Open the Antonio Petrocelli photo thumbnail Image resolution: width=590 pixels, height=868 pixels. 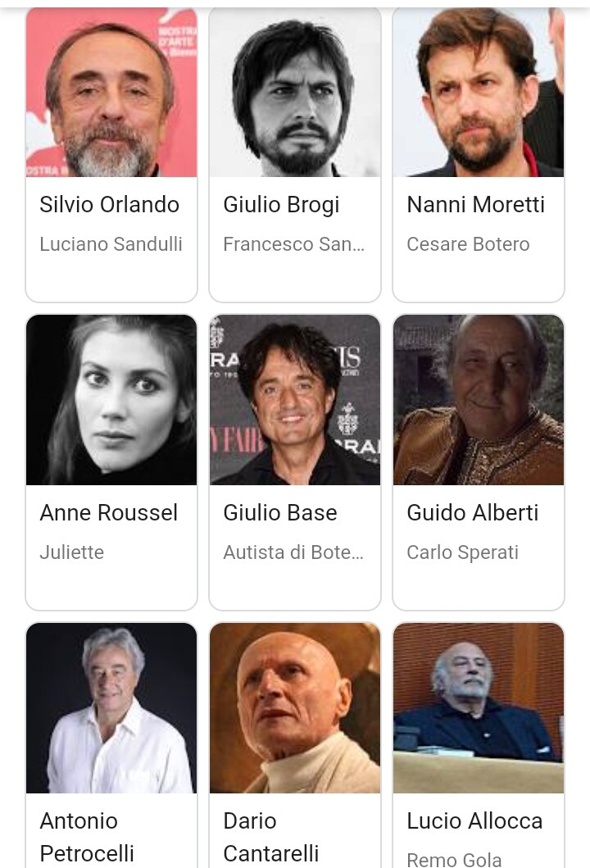111,708
